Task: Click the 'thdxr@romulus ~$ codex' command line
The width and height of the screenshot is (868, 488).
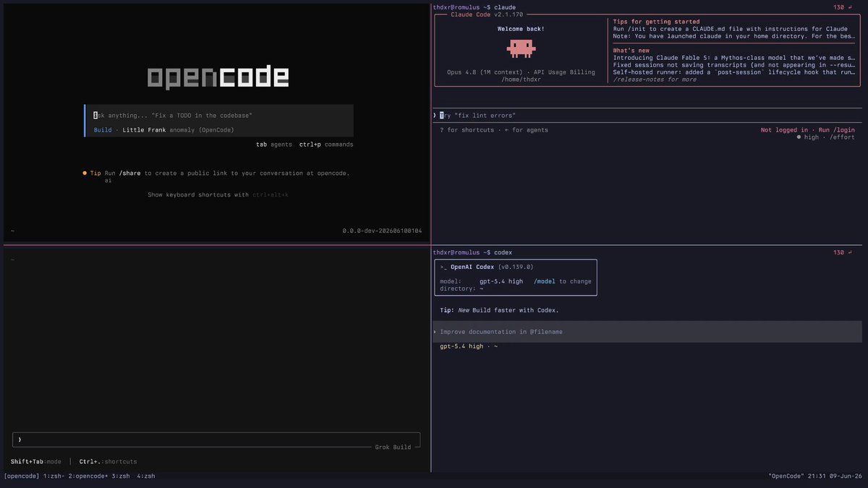Action: [472, 252]
